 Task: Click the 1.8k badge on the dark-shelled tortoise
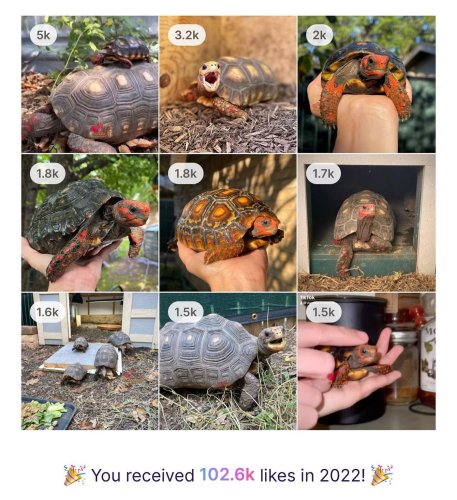(x=47, y=173)
